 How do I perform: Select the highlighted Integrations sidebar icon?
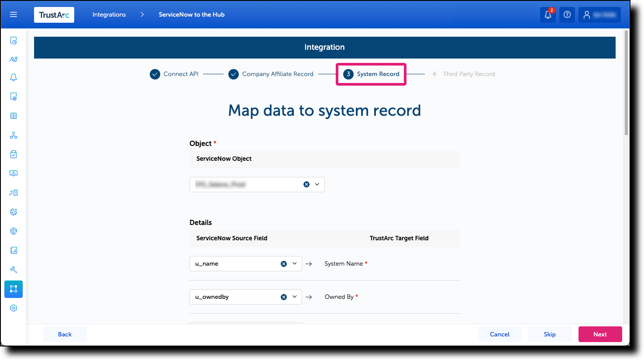[14, 289]
